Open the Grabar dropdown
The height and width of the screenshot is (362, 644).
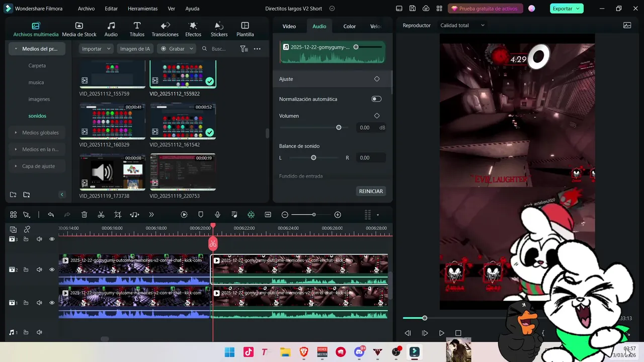176,49
